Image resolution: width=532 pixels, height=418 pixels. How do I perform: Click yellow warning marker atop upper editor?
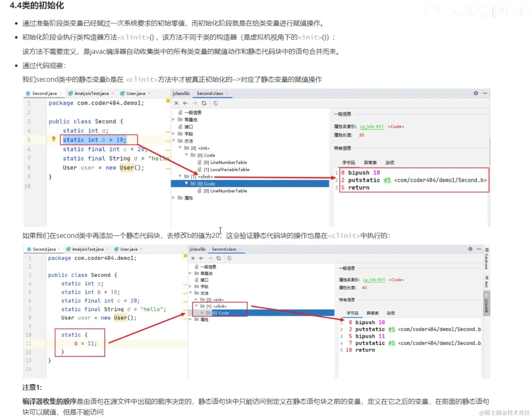[x=168, y=101]
